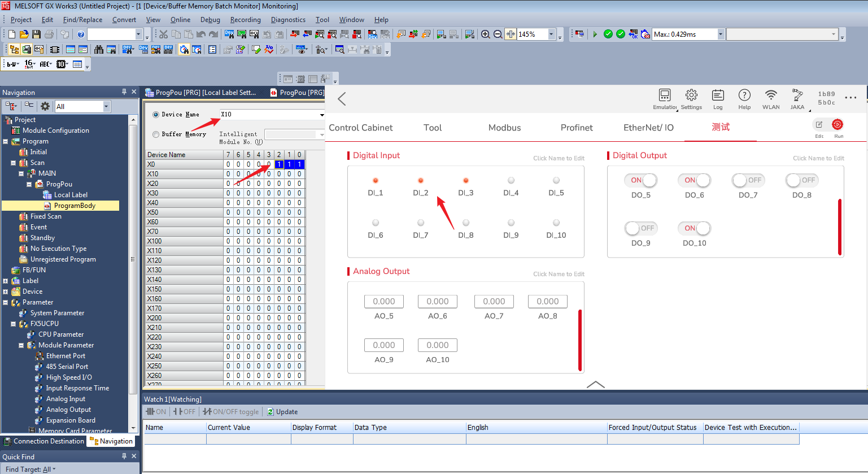
Task: Click the Edit pencil icon
Action: point(819,125)
